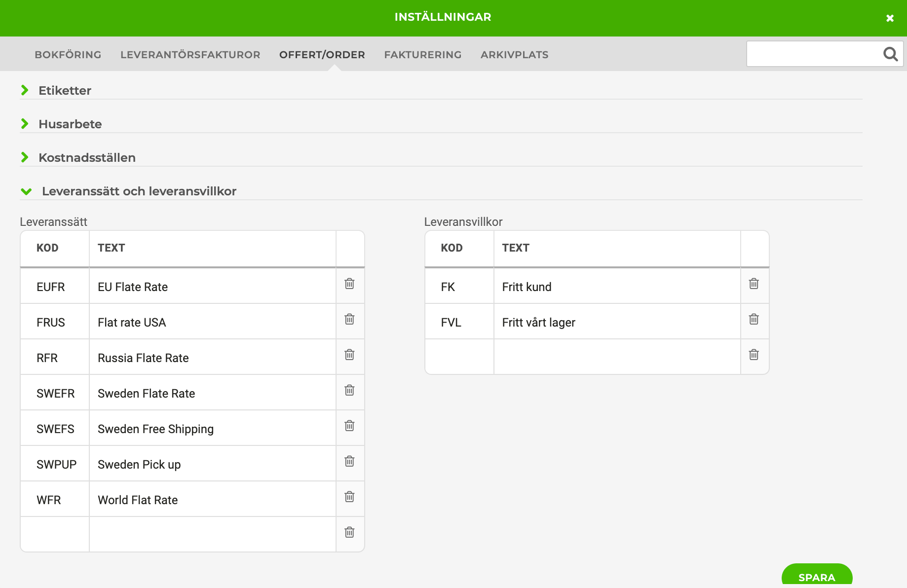Delete the Fritt kund delivery term
907x588 pixels.
coord(754,284)
